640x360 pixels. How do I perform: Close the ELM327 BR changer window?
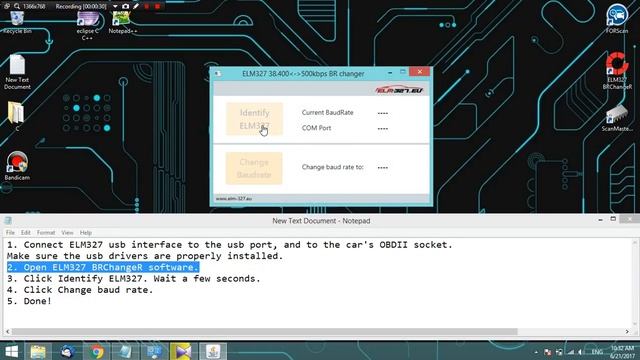[420, 72]
